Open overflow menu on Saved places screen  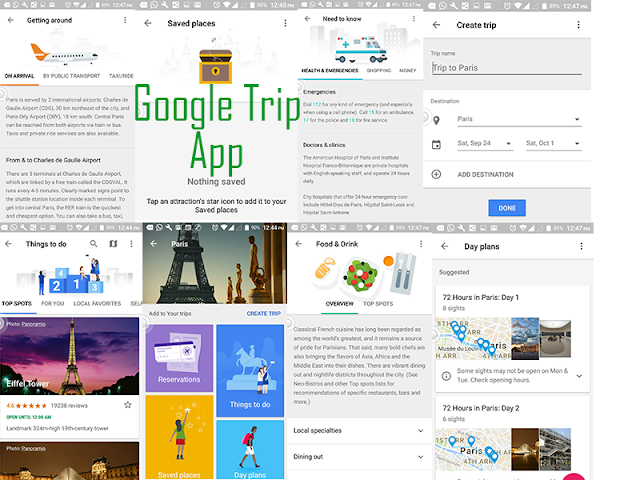(x=285, y=23)
